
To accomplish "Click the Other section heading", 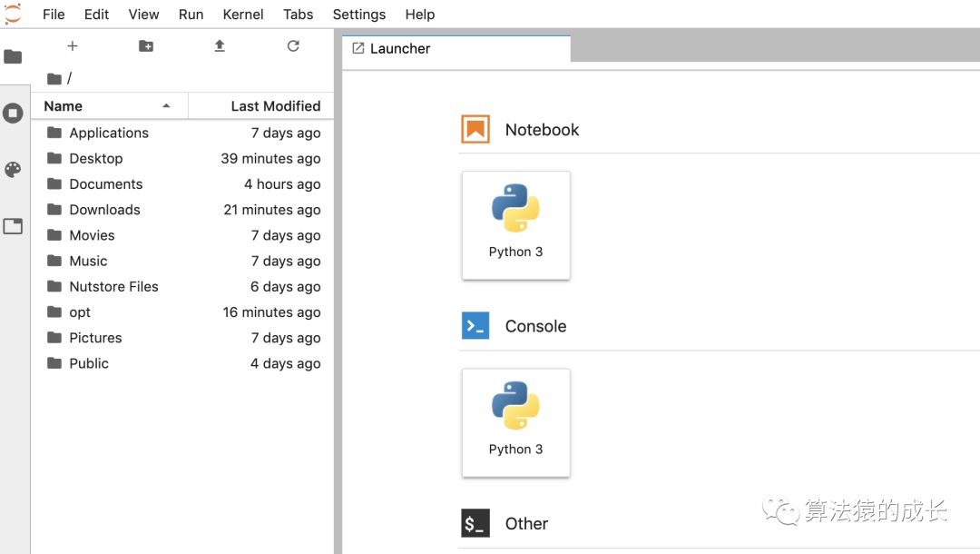I will point(526,523).
